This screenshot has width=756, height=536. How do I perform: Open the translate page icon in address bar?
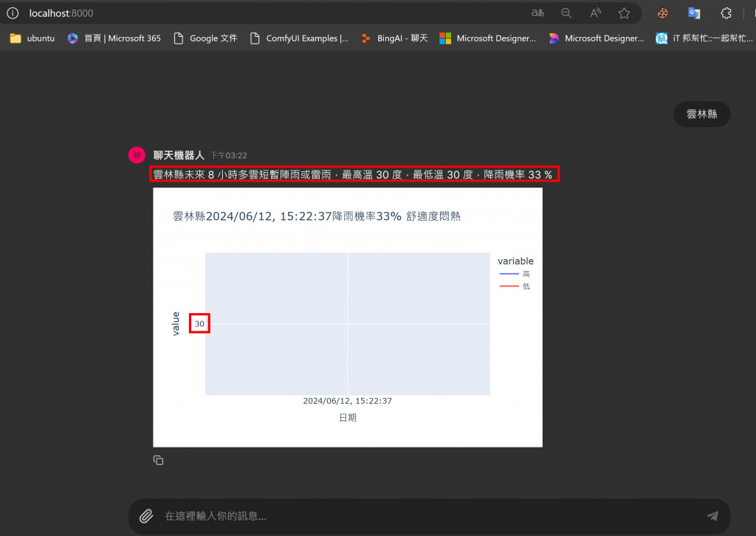pos(537,13)
